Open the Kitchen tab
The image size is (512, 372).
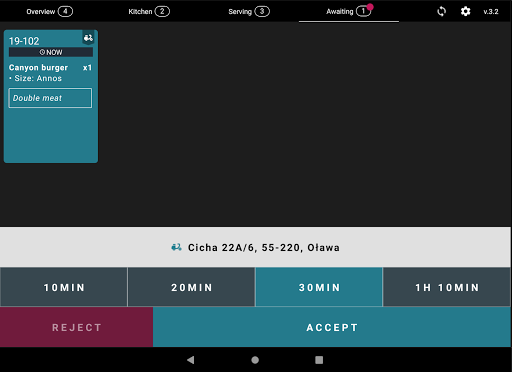pos(149,11)
